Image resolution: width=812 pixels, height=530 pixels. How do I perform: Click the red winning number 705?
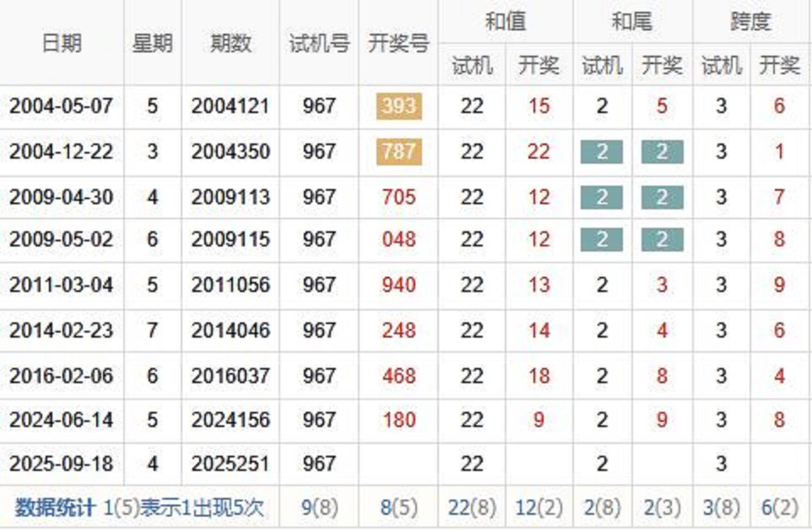[399, 197]
